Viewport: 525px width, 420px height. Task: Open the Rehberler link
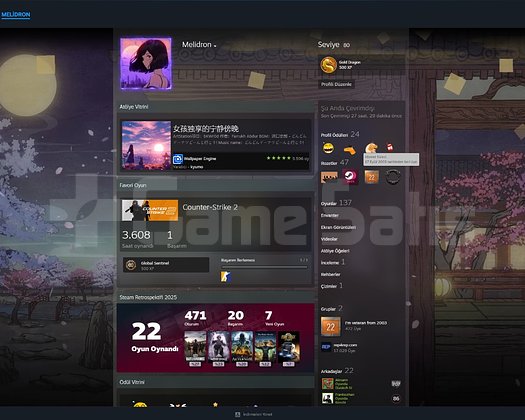[x=330, y=274]
